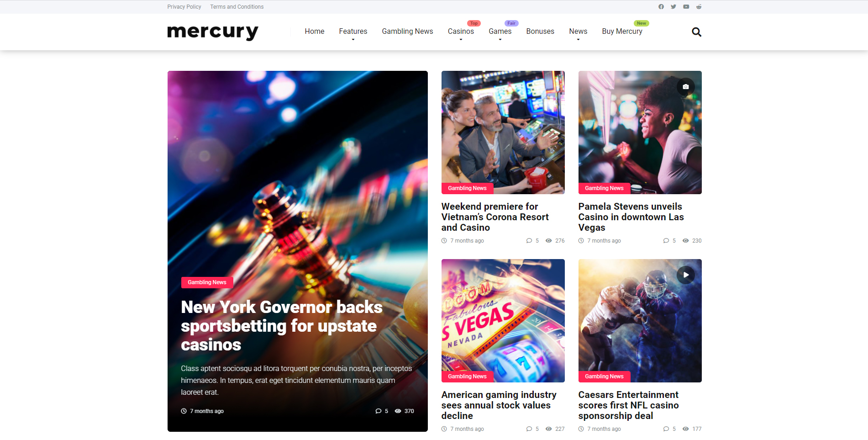Click the views eye icon under the Vietnam Corona article
The image size is (868, 440).
click(549, 241)
